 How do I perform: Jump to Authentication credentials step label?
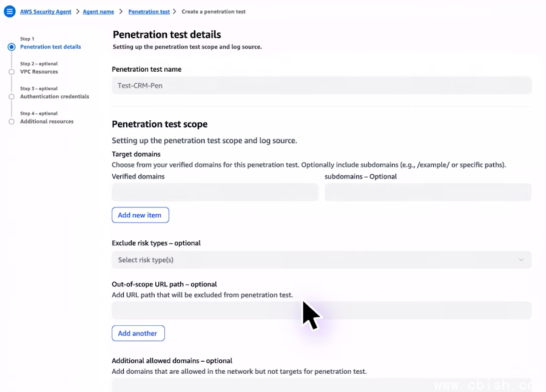(x=55, y=96)
